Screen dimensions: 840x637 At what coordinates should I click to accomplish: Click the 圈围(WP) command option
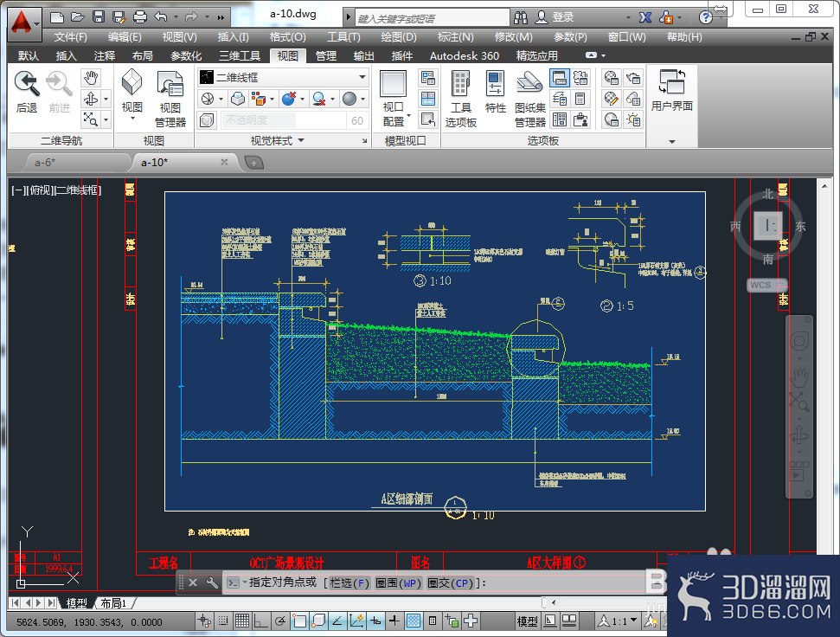(399, 582)
